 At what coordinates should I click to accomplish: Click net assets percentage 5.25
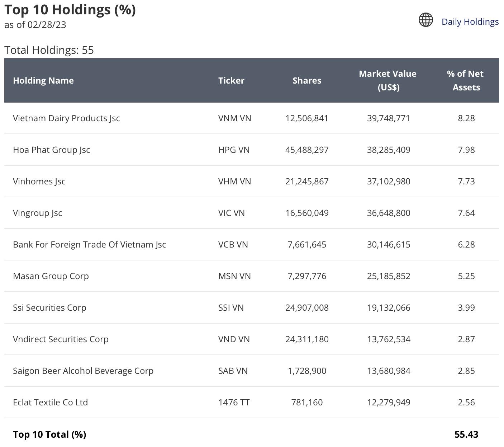click(x=466, y=276)
